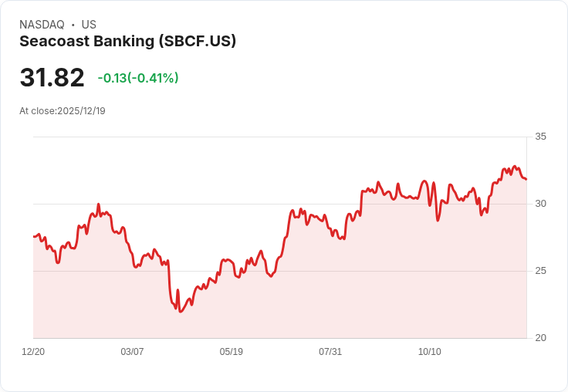Click the 35 y-axis label
Viewport: 568px width, 392px height.
pyautogui.click(x=540, y=137)
